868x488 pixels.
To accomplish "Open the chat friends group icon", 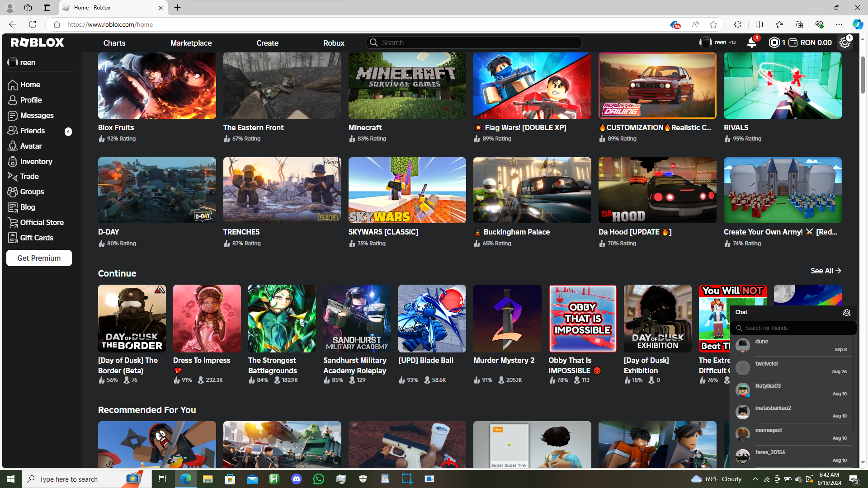I will click(847, 313).
